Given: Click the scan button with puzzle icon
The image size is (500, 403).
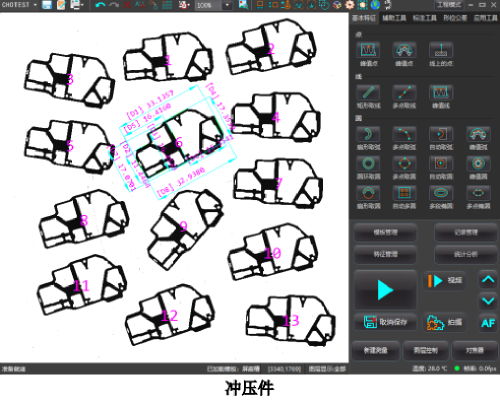Looking at the screenshot, I should point(445,322).
